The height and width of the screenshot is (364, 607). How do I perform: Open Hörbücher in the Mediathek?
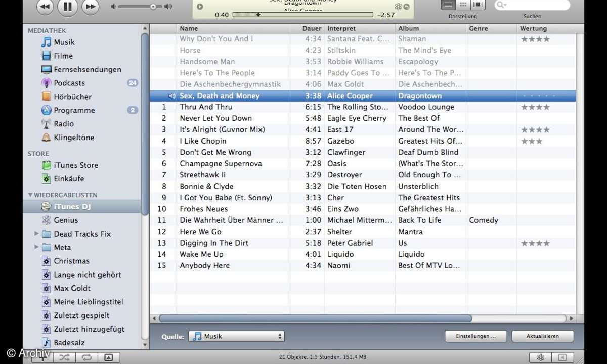pyautogui.click(x=72, y=97)
